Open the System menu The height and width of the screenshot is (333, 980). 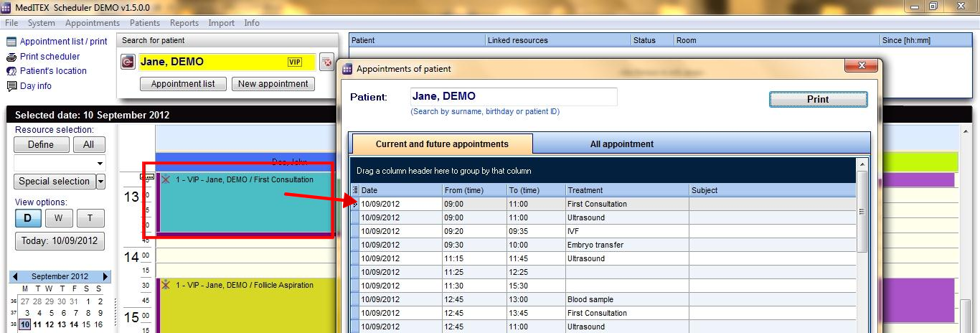point(42,23)
